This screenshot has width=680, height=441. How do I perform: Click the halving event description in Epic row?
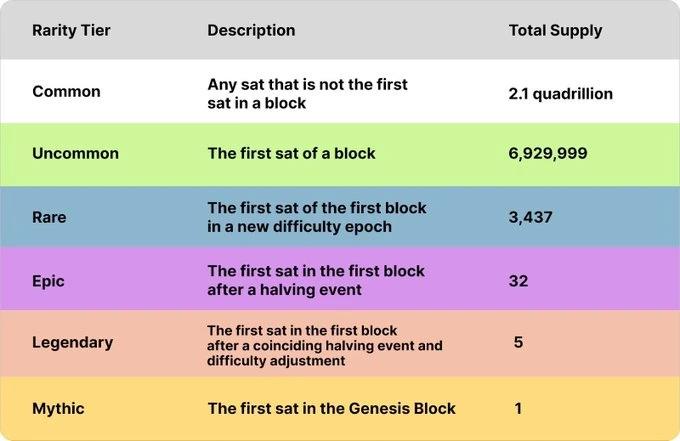pyautogui.click(x=316, y=280)
